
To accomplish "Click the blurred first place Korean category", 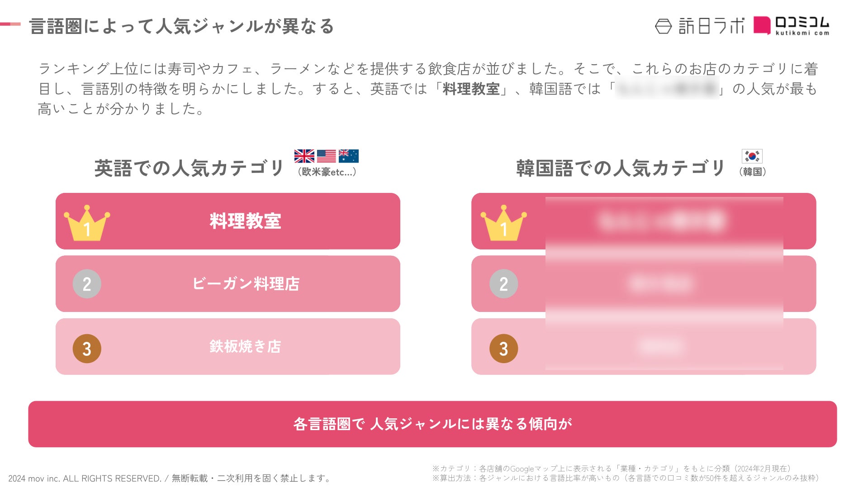I will [663, 221].
